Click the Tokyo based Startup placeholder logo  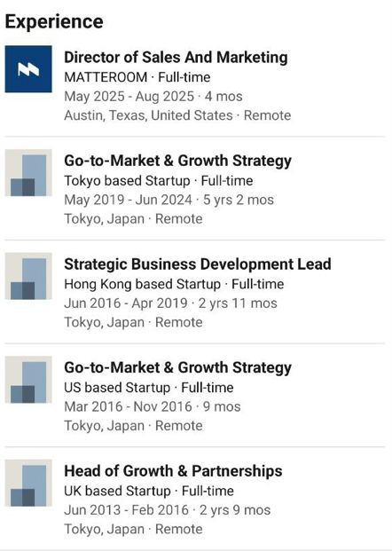[28, 172]
